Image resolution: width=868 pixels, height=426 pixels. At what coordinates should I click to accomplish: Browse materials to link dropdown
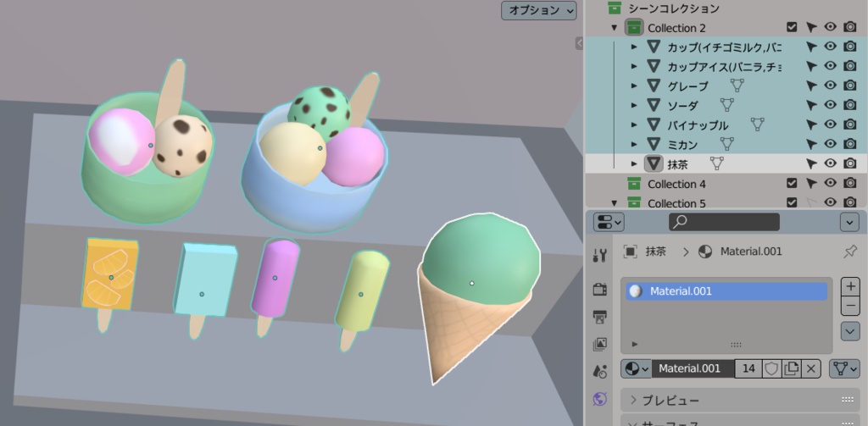(x=636, y=368)
